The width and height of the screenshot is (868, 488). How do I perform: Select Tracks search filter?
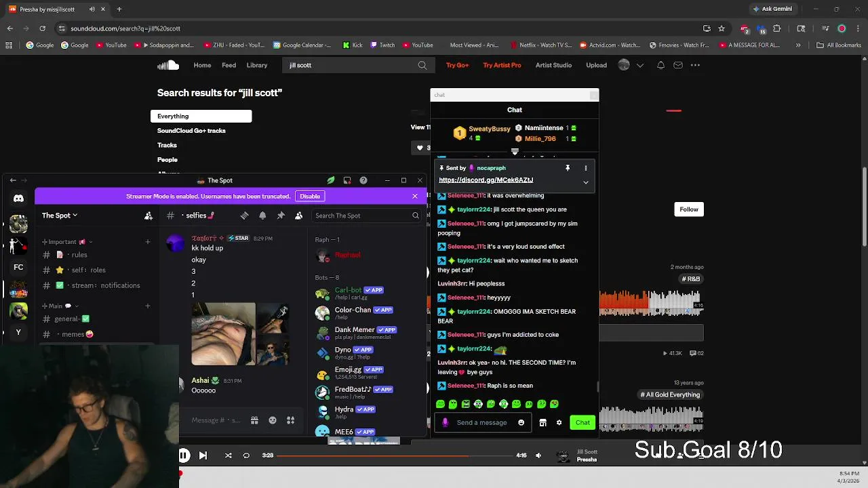coord(167,145)
